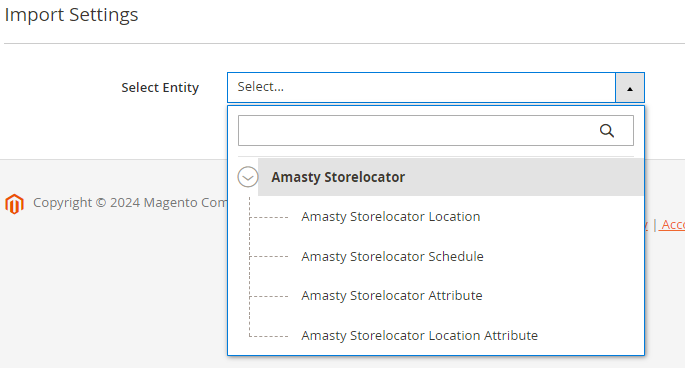Screen dimensions: 685x368
Task: Choose Amasty Storelocator Attribute
Action: (392, 296)
